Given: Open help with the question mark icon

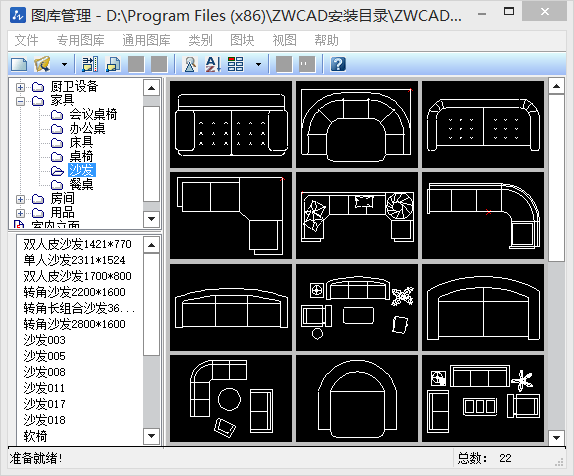Looking at the screenshot, I should [x=338, y=64].
